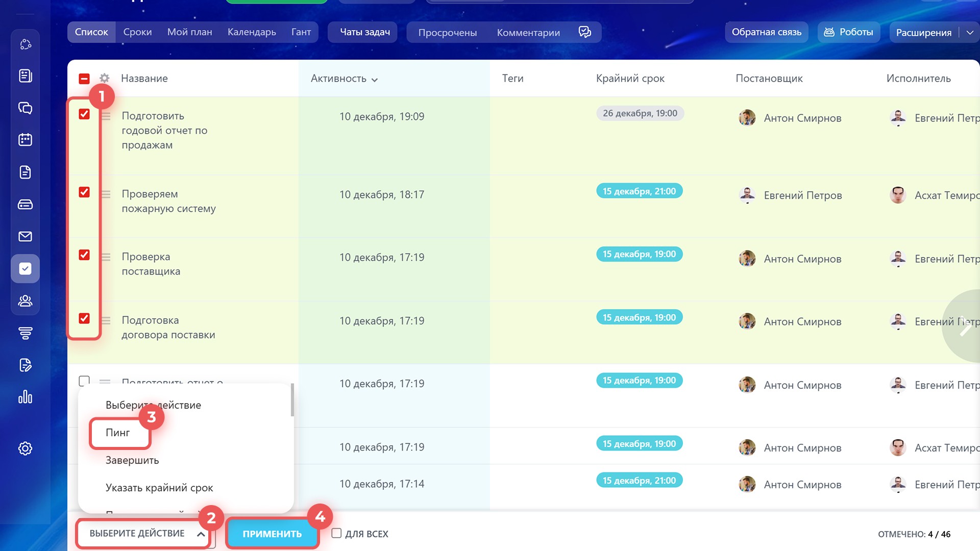Open the analytics bar chart sidebar icon
980x551 pixels.
tap(25, 397)
